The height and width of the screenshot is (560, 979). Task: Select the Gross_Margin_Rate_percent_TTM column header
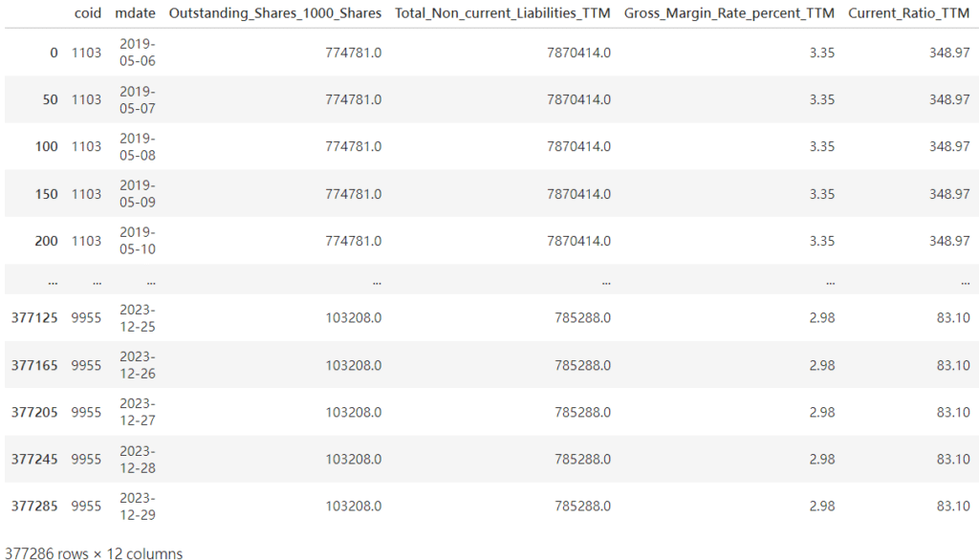point(729,14)
